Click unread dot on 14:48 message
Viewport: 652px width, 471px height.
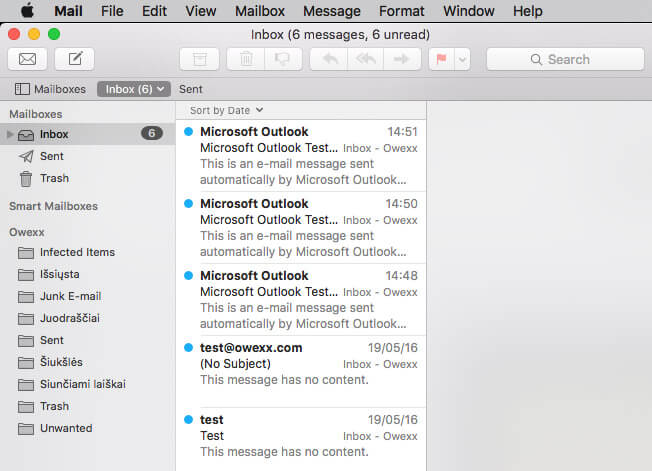(188, 275)
